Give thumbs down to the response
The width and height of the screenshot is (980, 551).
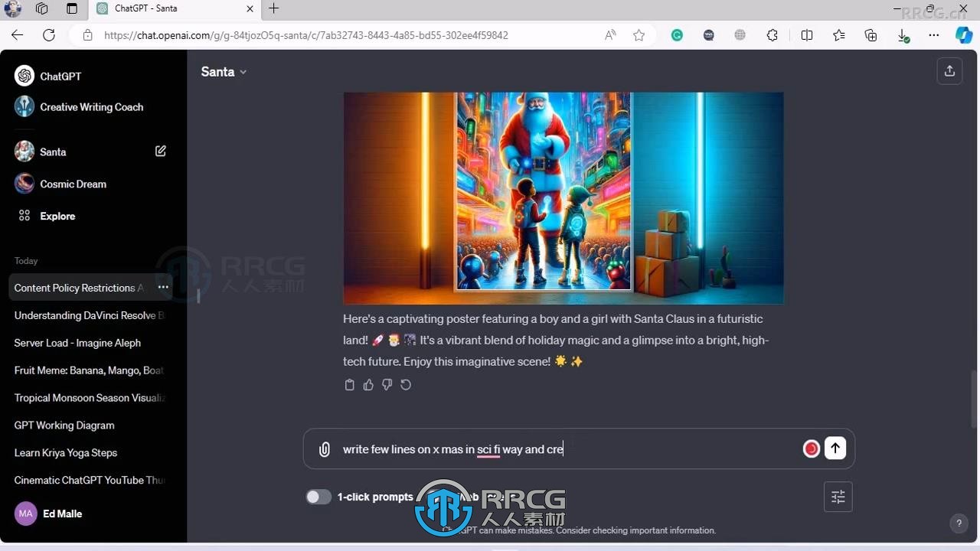pos(387,385)
